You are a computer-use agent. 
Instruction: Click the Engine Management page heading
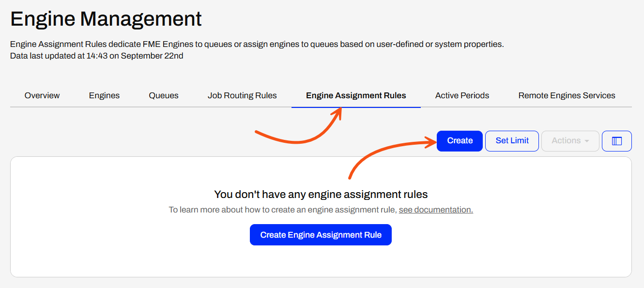tap(106, 19)
